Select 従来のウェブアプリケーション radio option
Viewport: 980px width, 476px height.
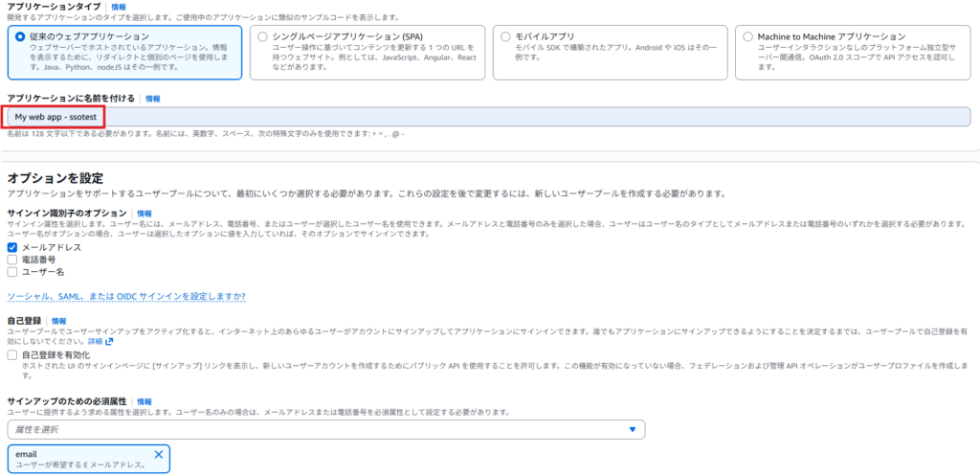click(19, 35)
